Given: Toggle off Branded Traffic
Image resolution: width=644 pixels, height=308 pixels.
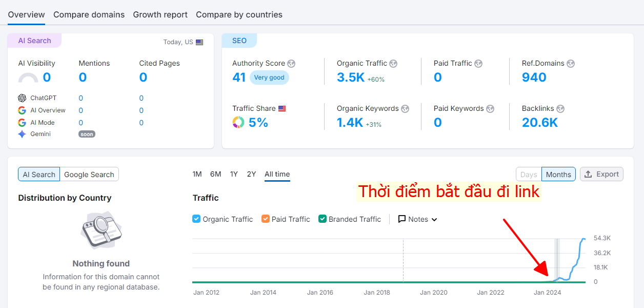Looking at the screenshot, I should 322,219.
